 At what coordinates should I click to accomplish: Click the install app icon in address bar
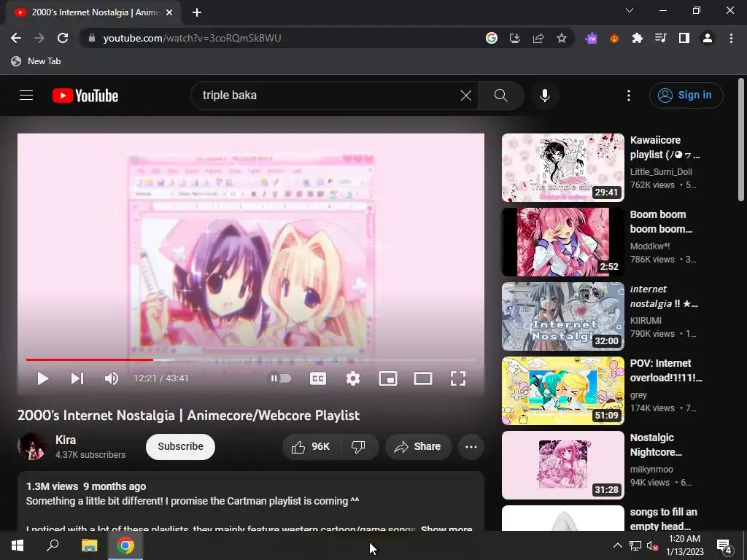coord(514,38)
